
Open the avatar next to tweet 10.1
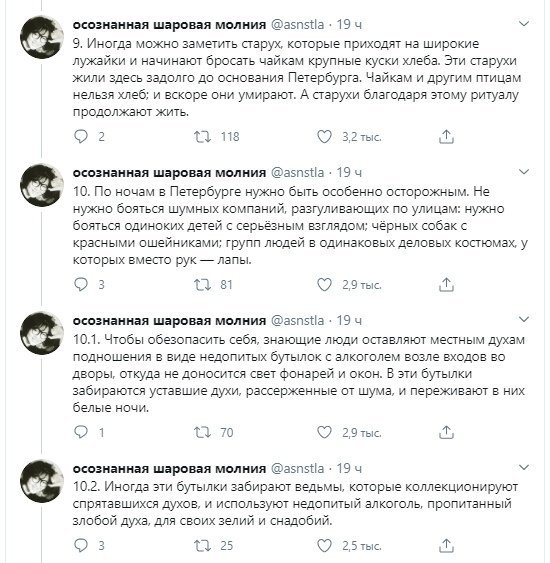pos(42,333)
